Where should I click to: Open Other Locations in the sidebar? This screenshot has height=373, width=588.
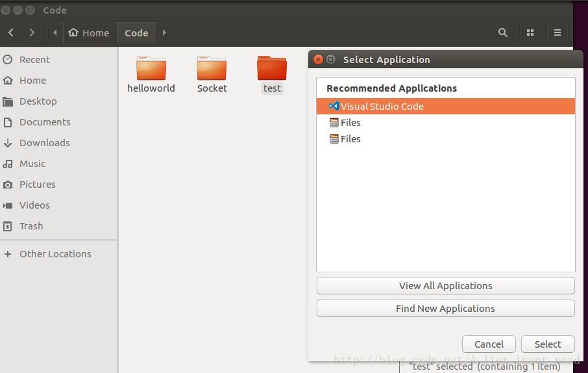pyautogui.click(x=58, y=254)
